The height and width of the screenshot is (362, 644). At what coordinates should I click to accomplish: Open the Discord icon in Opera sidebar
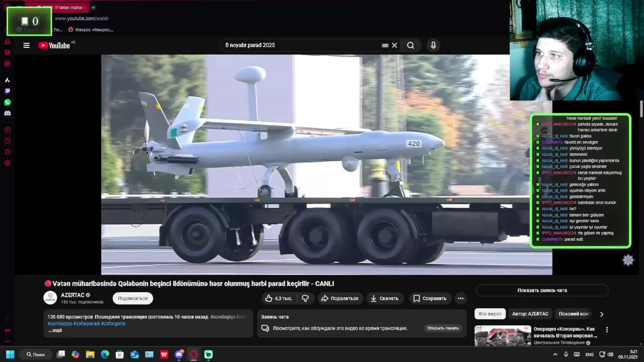pyautogui.click(x=8, y=113)
